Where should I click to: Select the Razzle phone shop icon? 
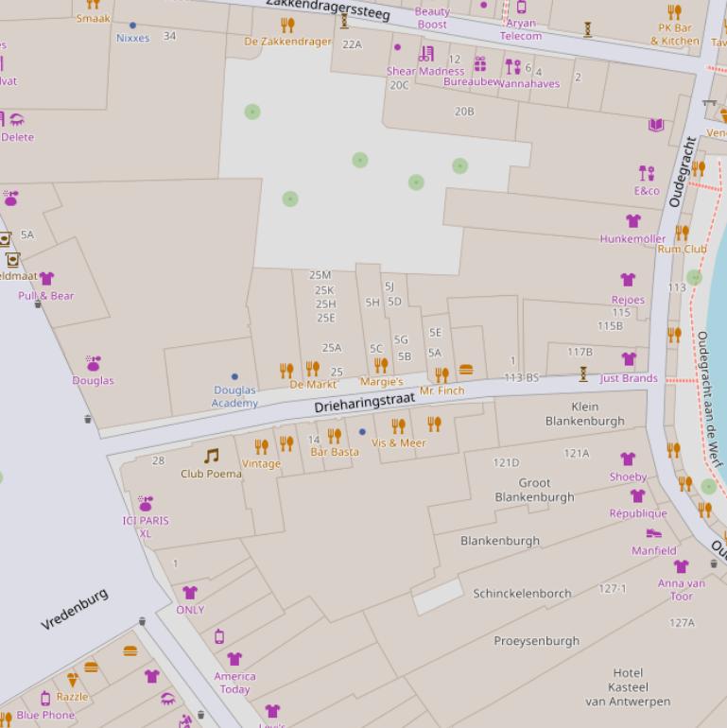point(45,698)
